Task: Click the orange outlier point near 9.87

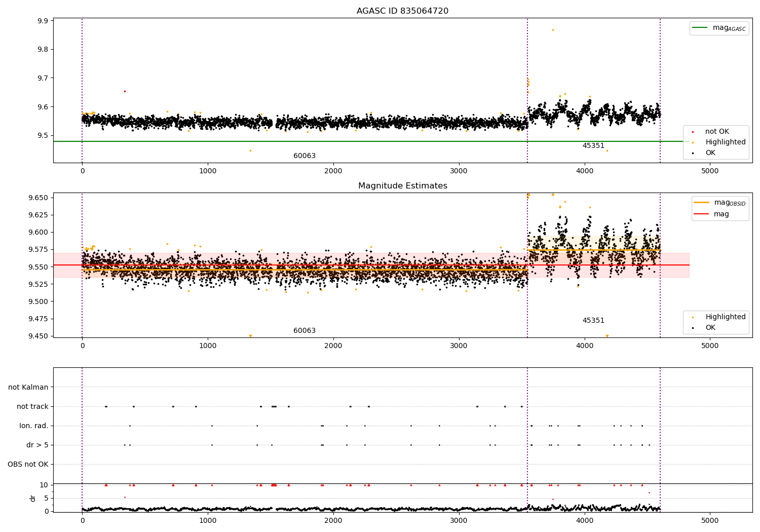Action: (x=553, y=30)
